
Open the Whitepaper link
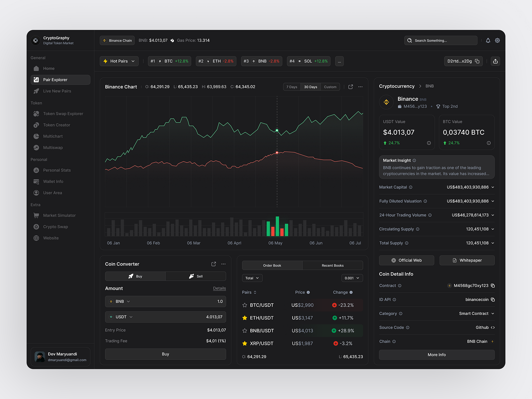pos(467,260)
